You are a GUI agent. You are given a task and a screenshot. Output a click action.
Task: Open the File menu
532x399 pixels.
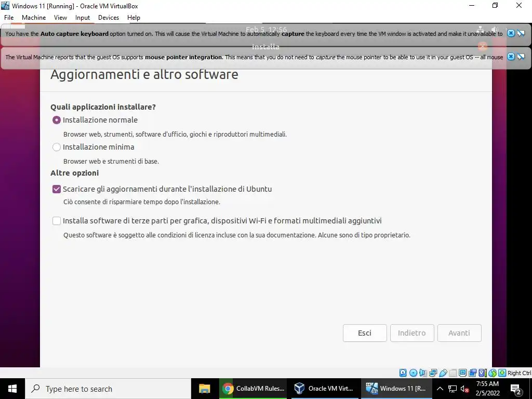[9, 18]
